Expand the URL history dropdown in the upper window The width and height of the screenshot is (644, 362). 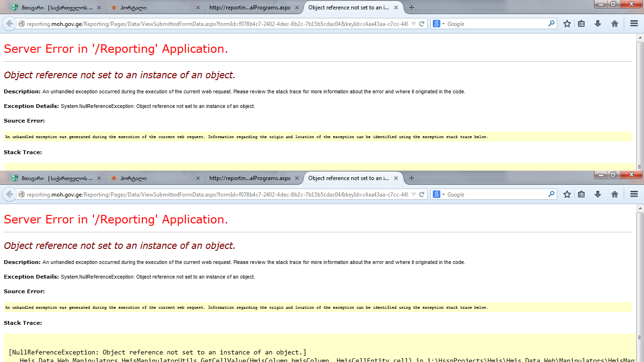(x=413, y=24)
